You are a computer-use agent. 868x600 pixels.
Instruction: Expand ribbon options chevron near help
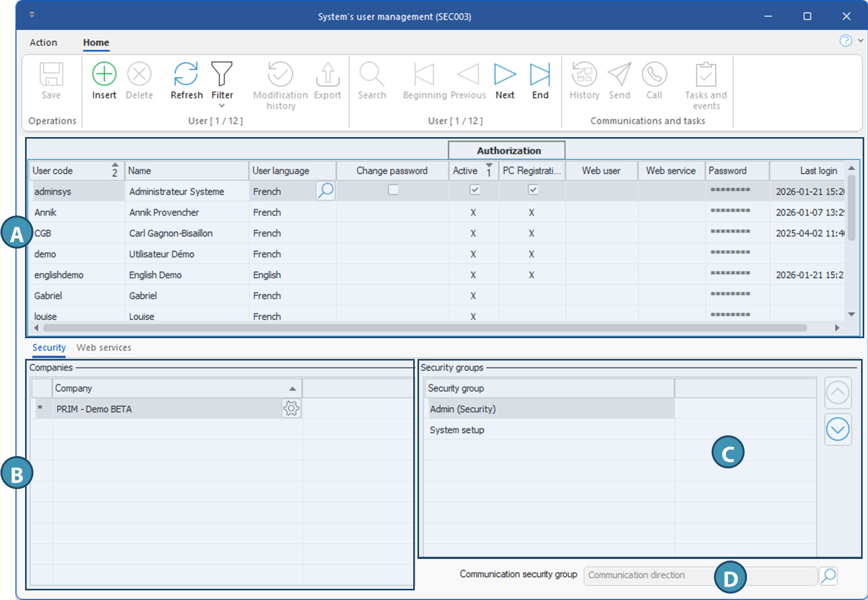[x=860, y=41]
